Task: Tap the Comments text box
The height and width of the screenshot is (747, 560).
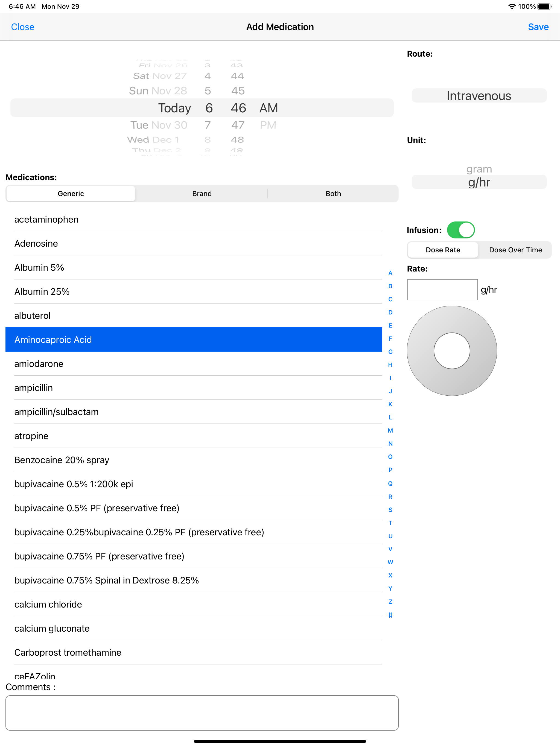Action: click(x=202, y=713)
